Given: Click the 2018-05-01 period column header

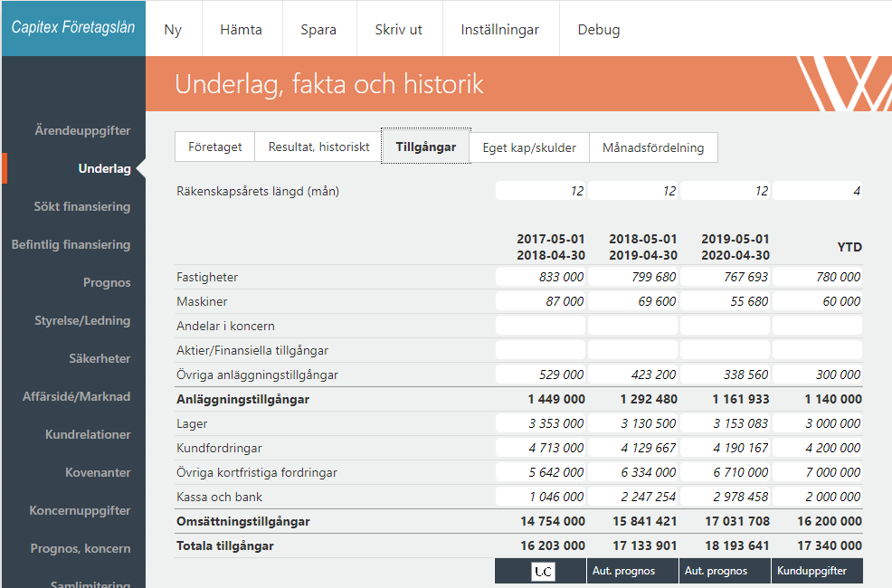Looking at the screenshot, I should coord(643,247).
